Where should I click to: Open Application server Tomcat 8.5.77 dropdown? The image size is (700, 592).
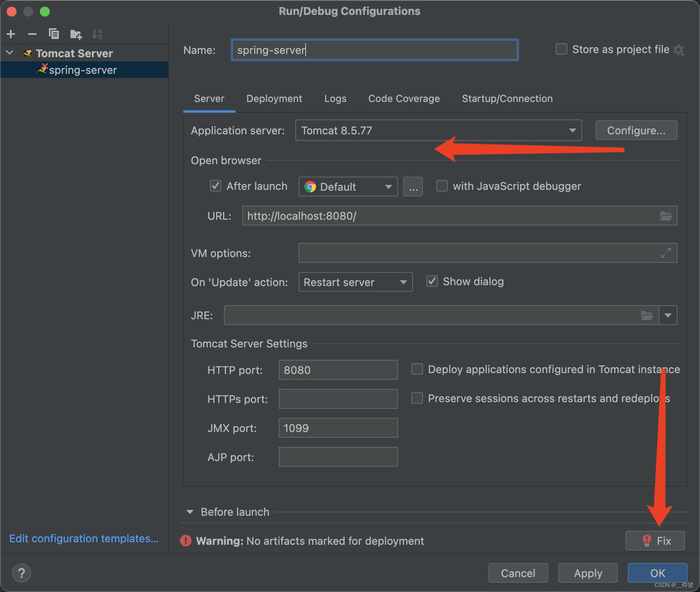(x=439, y=131)
